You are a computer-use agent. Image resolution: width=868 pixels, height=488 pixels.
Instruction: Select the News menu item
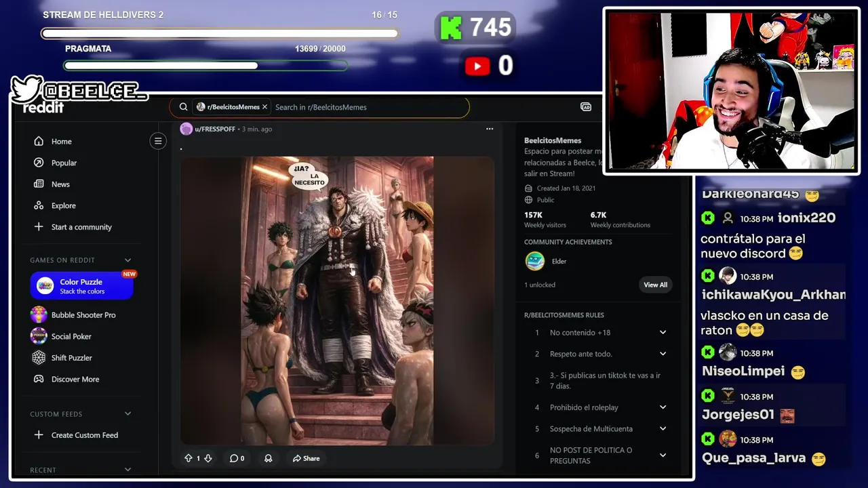coord(60,184)
